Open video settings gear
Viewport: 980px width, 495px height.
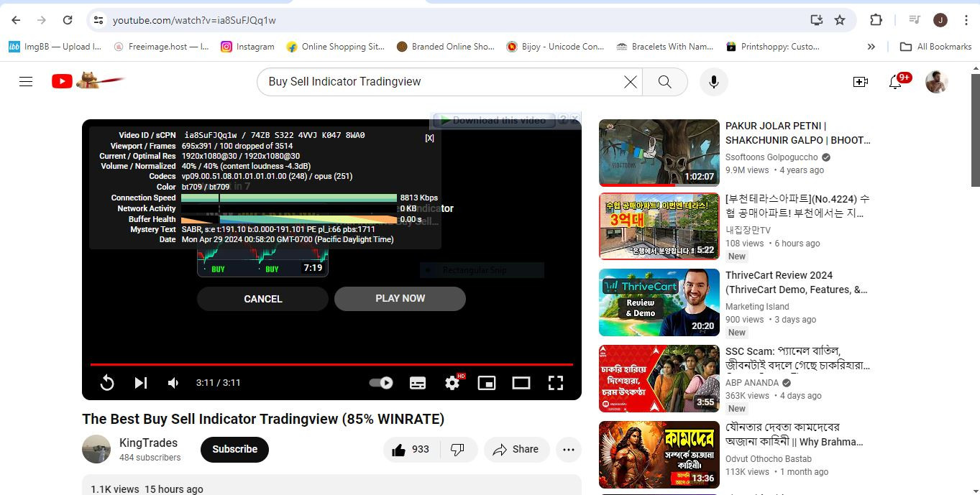[452, 383]
